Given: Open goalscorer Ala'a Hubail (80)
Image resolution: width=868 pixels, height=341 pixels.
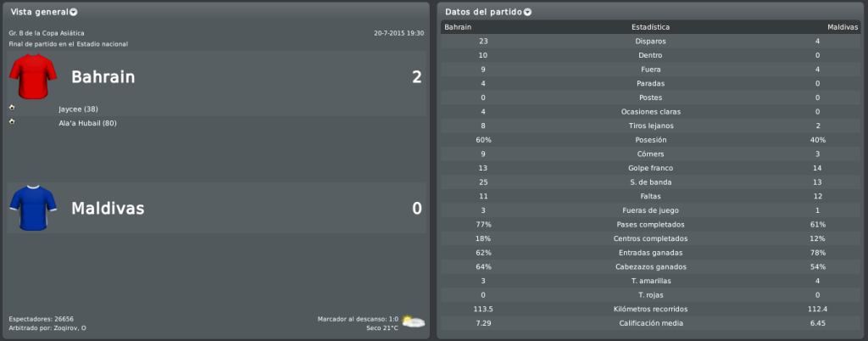Looking at the screenshot, I should [87, 123].
